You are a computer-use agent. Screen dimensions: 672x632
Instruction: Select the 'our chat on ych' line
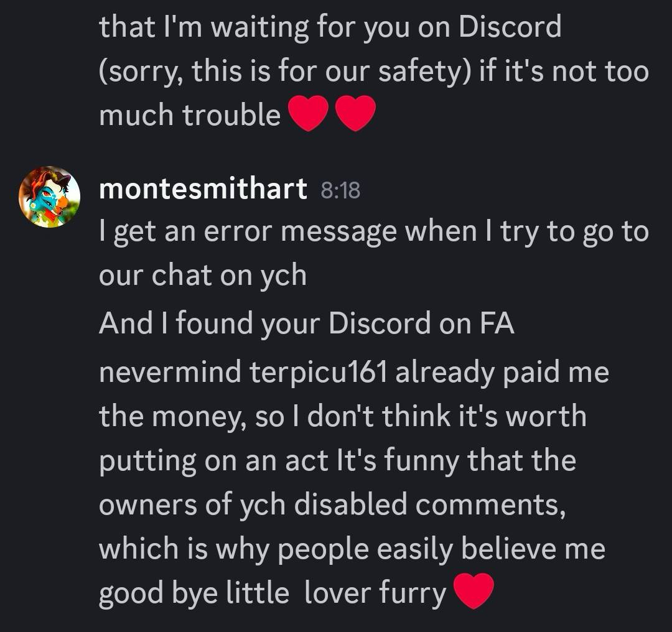tap(203, 276)
